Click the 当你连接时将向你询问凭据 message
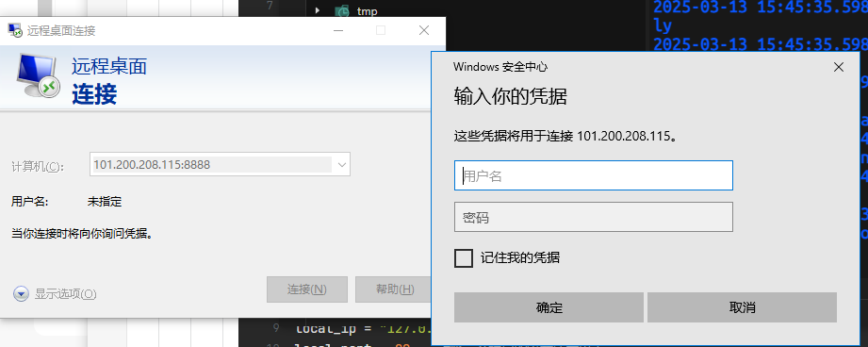 82,234
